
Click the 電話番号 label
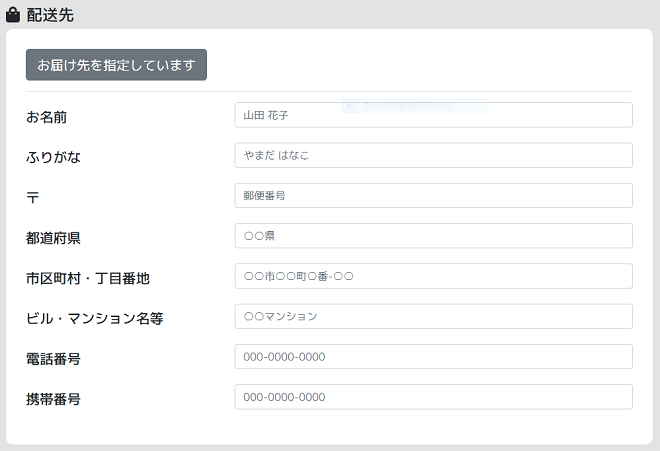[53, 358]
